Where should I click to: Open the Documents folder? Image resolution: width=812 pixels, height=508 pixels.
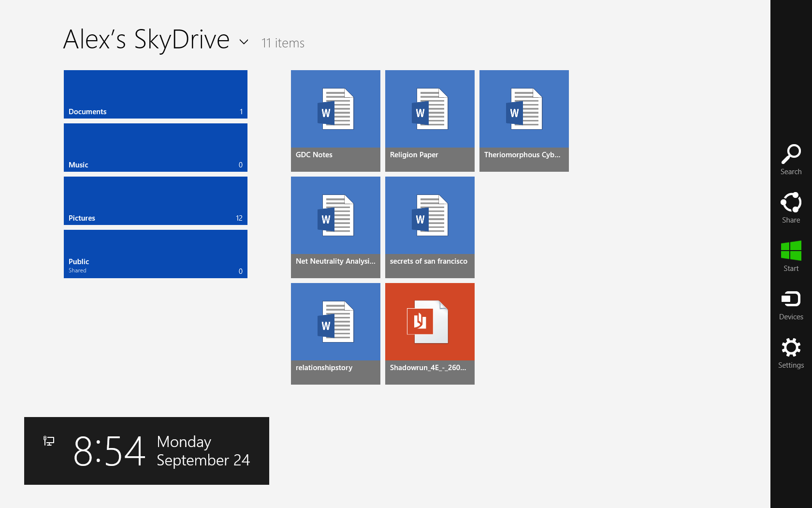[x=155, y=94]
